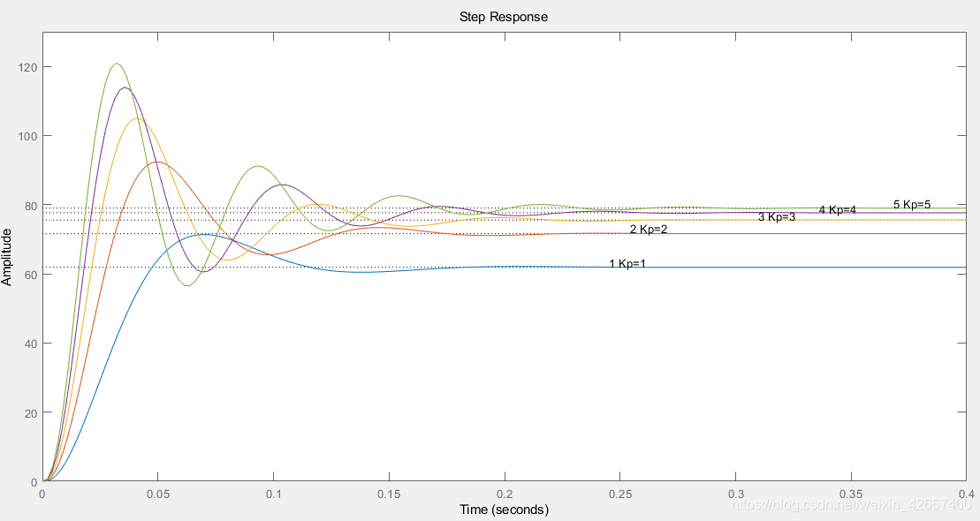
Task: Click the y-axis tick label 80
Action: [x=30, y=206]
